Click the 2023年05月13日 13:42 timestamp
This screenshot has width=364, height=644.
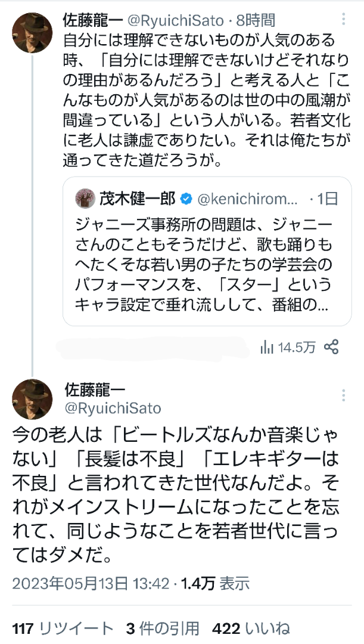[x=91, y=583]
